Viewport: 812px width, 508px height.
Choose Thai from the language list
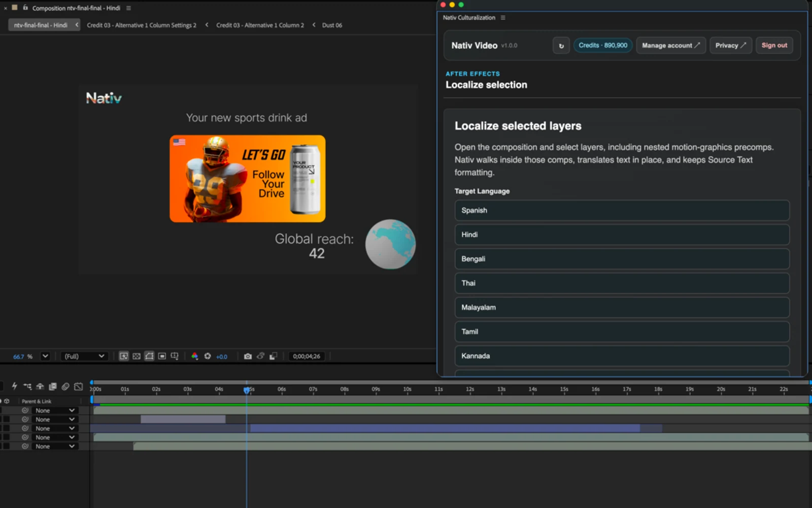(622, 283)
